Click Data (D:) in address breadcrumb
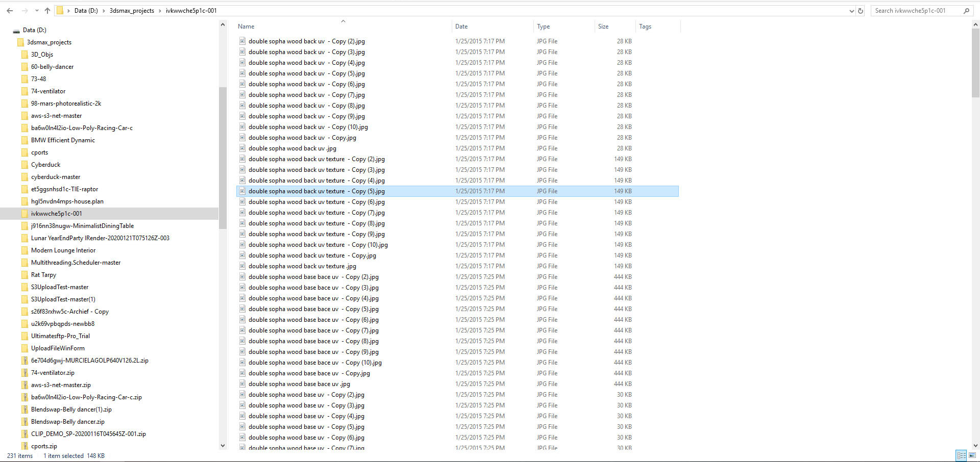Screen dimensions: 980x462 click(x=86, y=11)
